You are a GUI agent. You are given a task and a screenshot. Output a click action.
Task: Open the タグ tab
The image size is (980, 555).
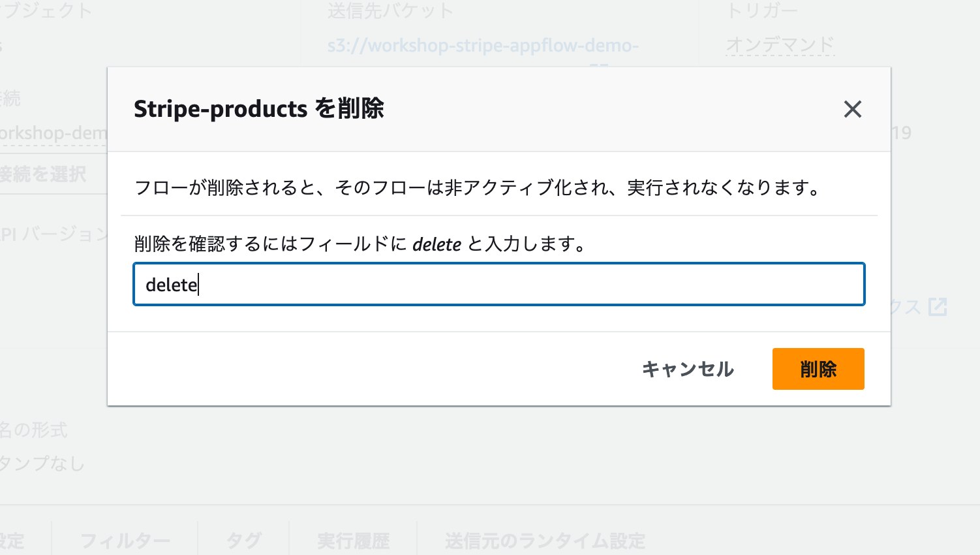point(242,540)
